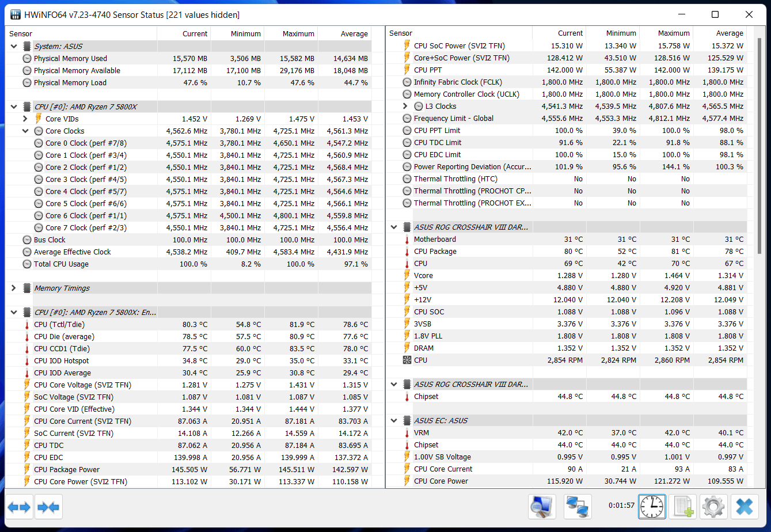
Task: Click the HWiNFO64 title bar app icon
Action: (16, 14)
